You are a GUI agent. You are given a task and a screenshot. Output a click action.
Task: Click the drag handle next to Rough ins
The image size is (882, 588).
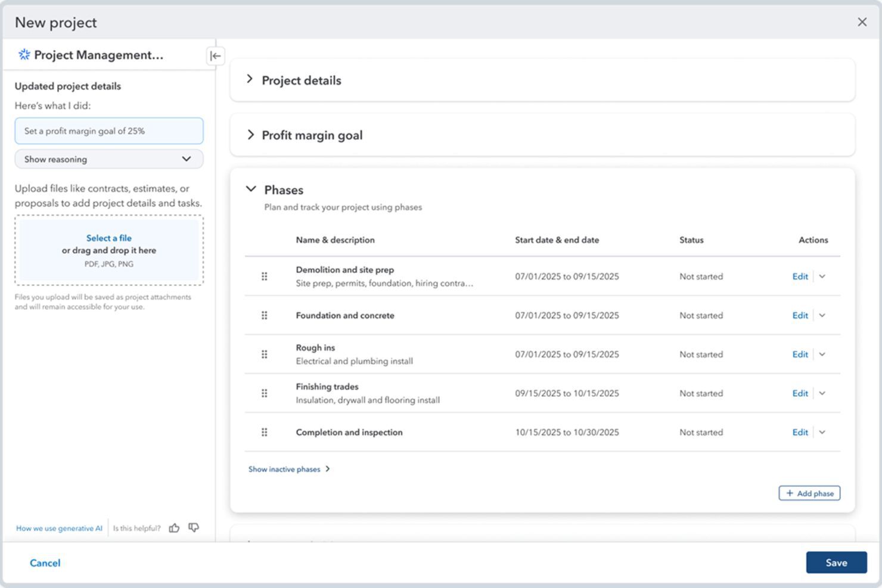(265, 354)
